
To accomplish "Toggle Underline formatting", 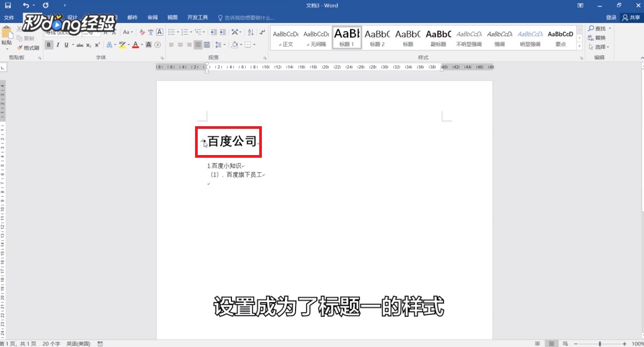I will click(x=66, y=45).
